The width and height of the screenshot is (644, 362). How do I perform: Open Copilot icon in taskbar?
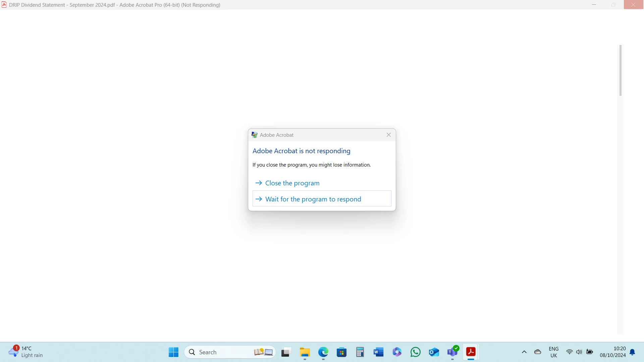[x=397, y=352]
